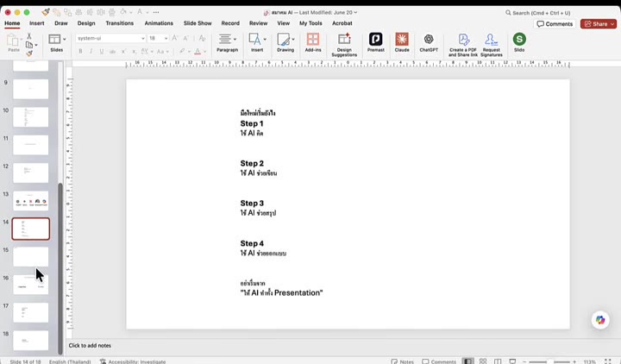Click the Format Painter brush under Copy
This screenshot has height=364, width=621.
(x=29, y=53)
